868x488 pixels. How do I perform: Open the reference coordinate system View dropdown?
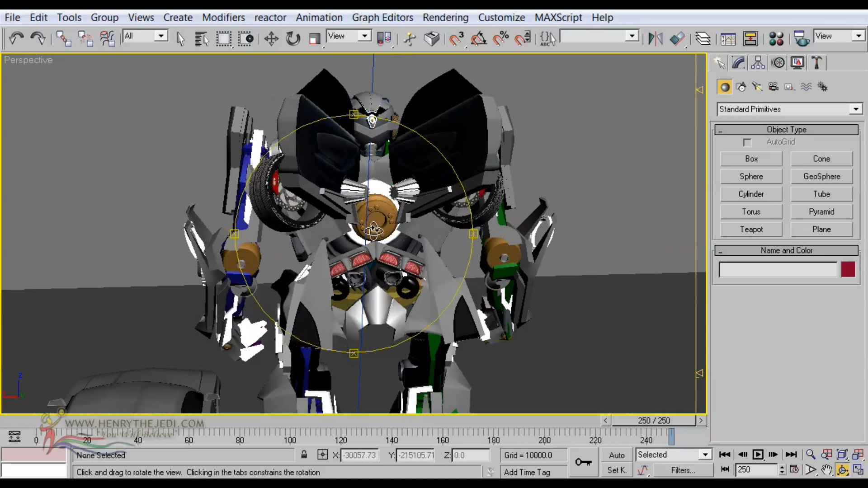(349, 36)
